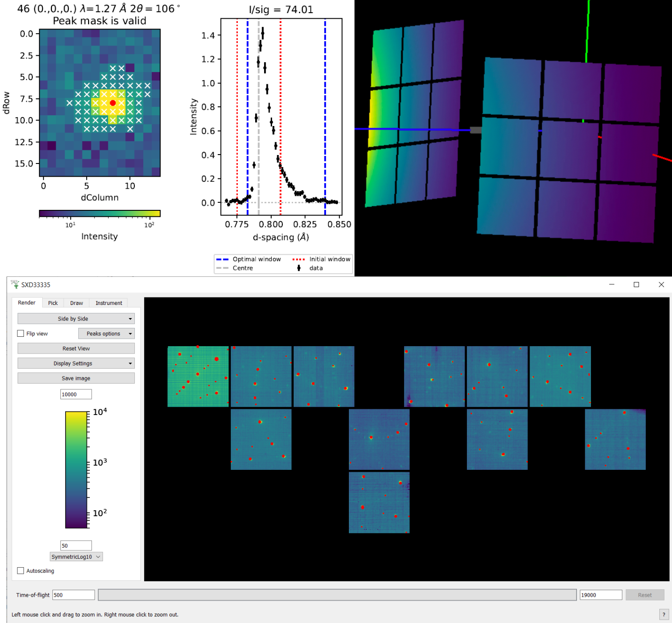Focus the Time-of-flight start field showing 500
This screenshot has height=623, width=672.
tap(74, 595)
